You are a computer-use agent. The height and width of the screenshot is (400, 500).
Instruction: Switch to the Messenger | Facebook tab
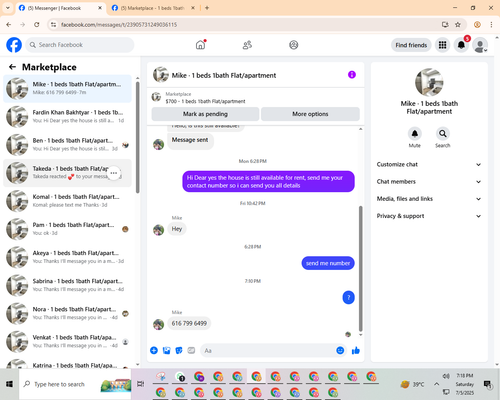(60, 8)
